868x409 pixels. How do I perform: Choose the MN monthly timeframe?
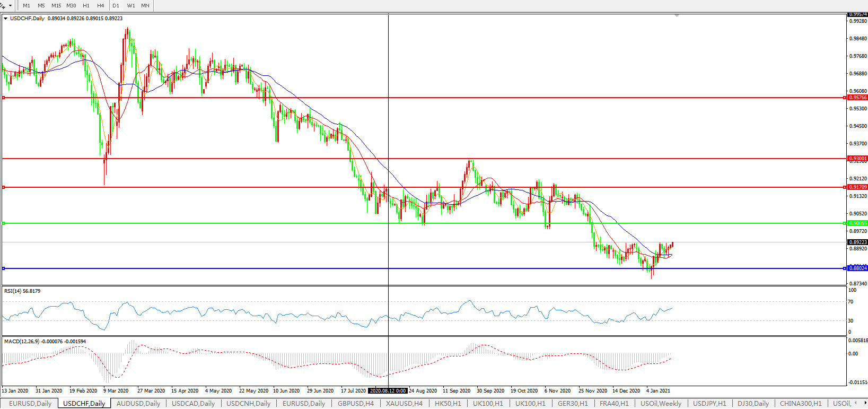coord(145,5)
